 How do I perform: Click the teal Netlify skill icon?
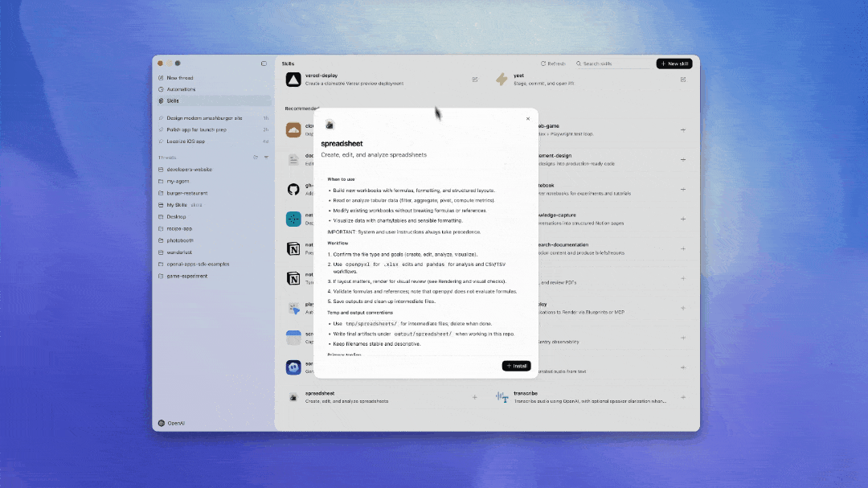tap(293, 219)
